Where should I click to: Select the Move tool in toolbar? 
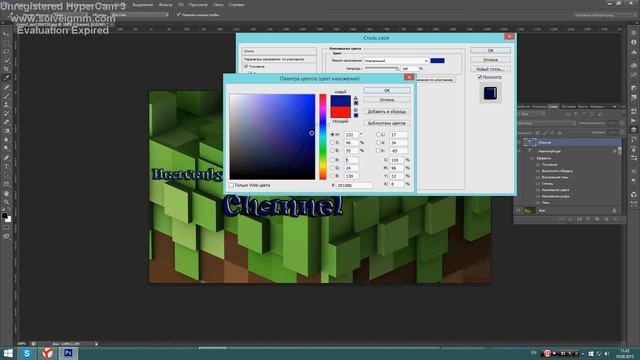tap(6, 34)
